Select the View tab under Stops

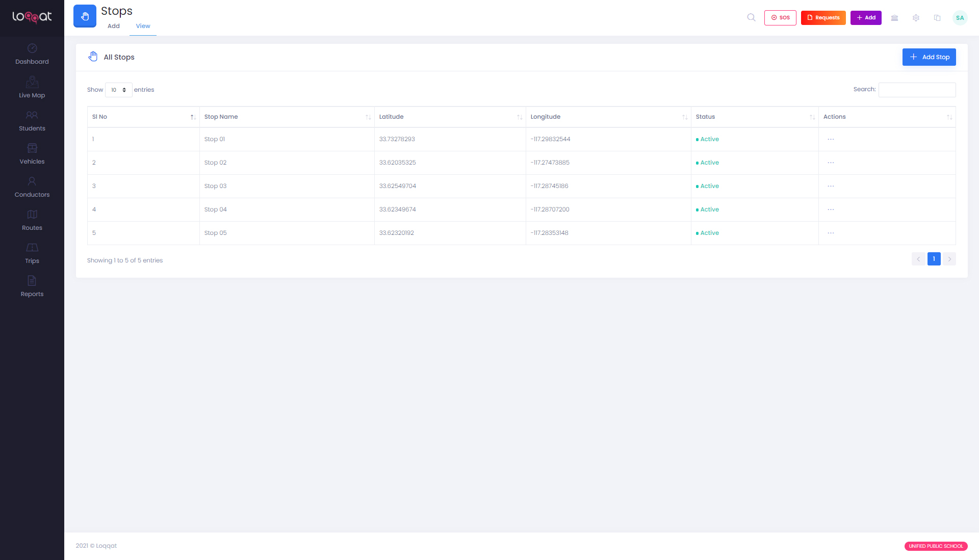(143, 26)
